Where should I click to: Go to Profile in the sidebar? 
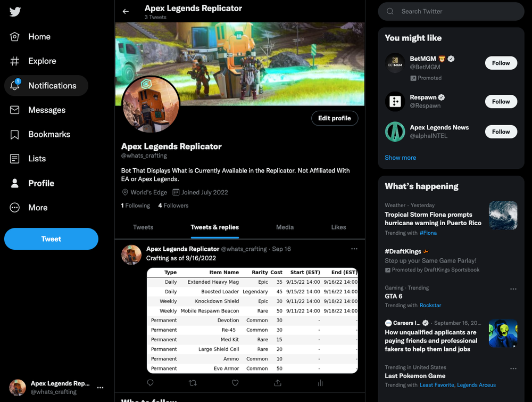click(x=32, y=183)
